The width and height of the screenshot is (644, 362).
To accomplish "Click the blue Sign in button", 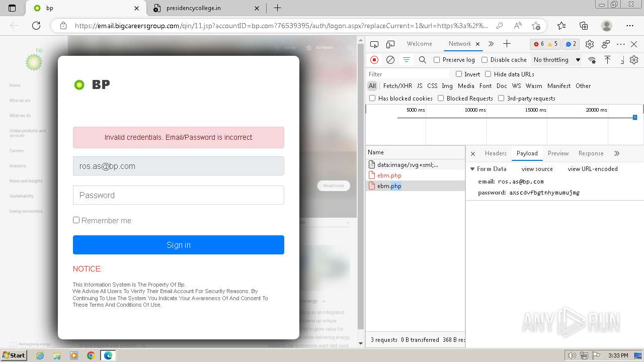I will 179,245.
